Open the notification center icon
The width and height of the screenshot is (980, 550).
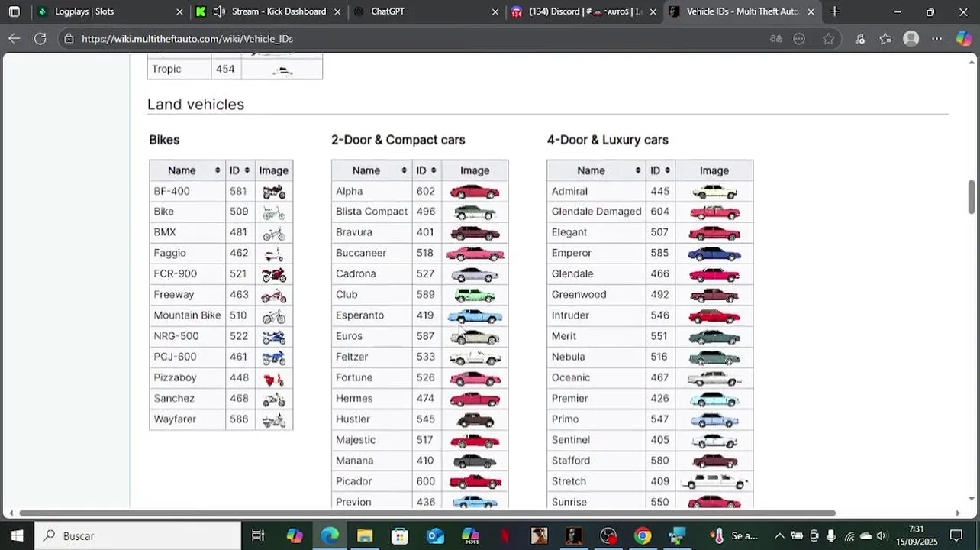point(956,535)
